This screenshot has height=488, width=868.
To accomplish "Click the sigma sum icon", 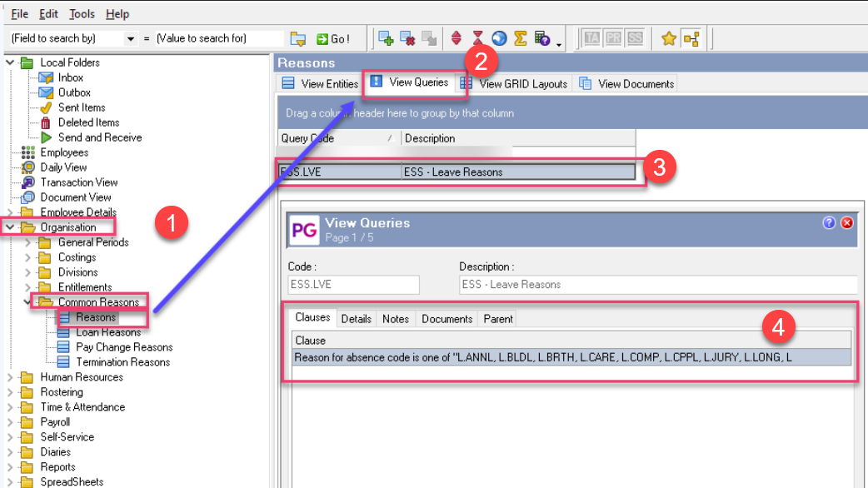I will 520,38.
